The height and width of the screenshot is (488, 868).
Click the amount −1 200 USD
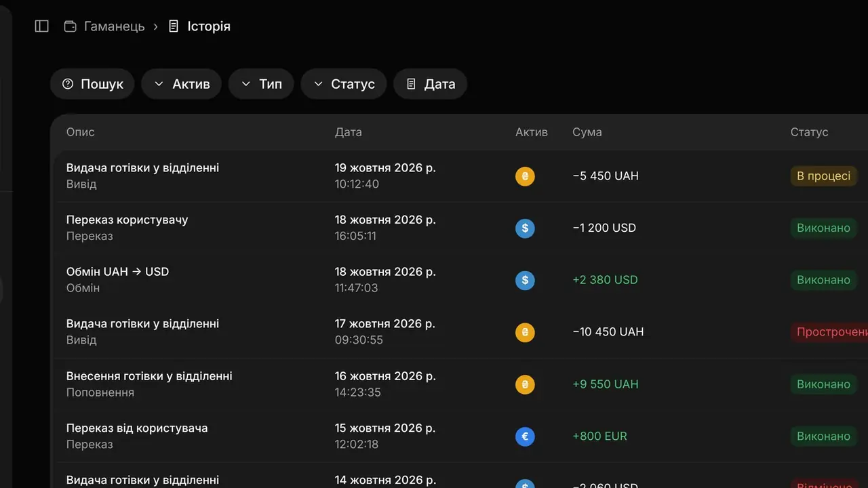pyautogui.click(x=604, y=228)
